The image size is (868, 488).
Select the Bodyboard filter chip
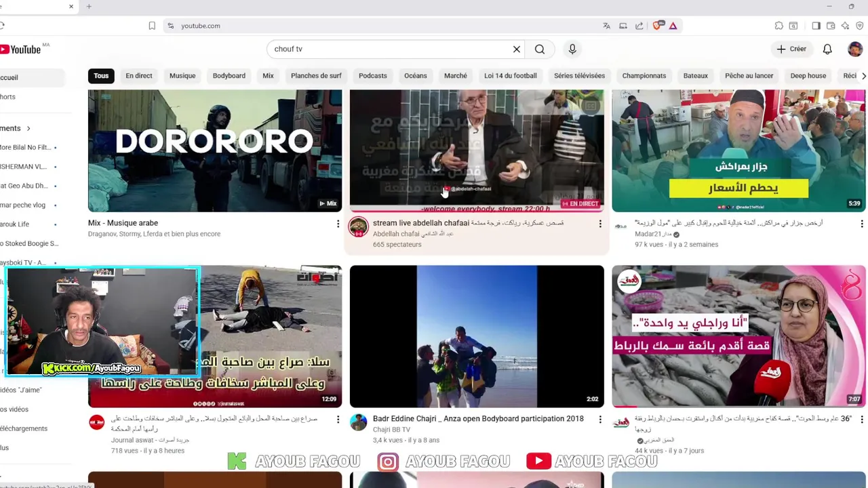coord(229,76)
